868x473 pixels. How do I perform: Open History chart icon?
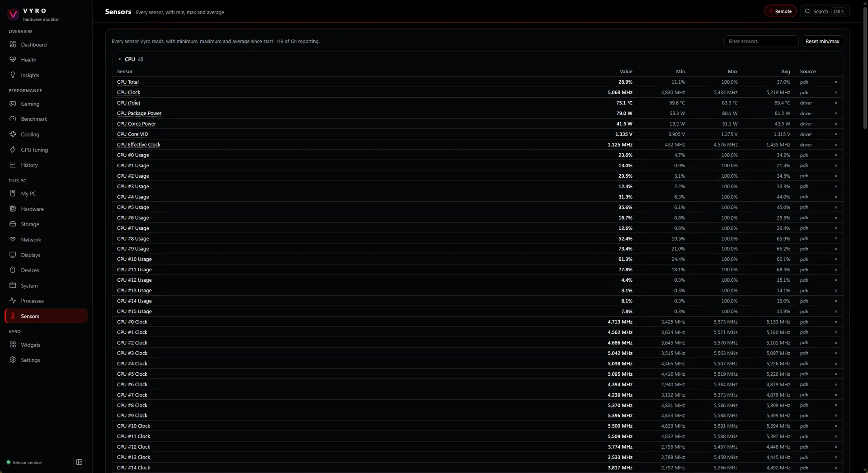(13, 165)
